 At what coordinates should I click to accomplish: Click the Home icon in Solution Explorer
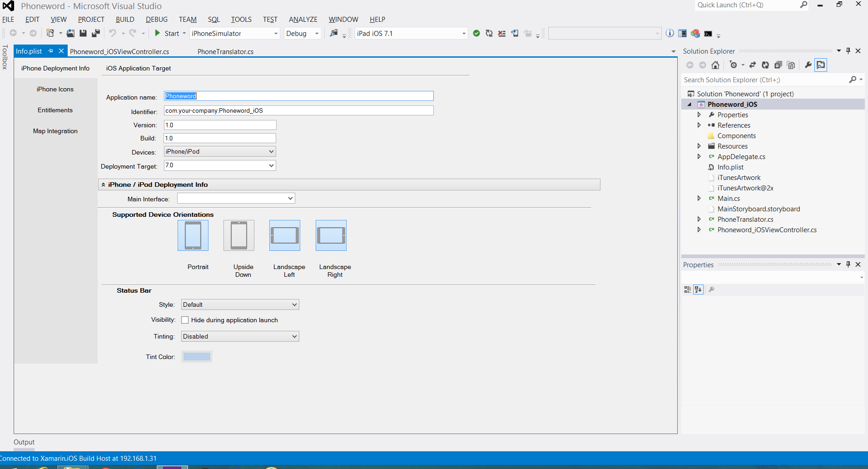pyautogui.click(x=715, y=65)
